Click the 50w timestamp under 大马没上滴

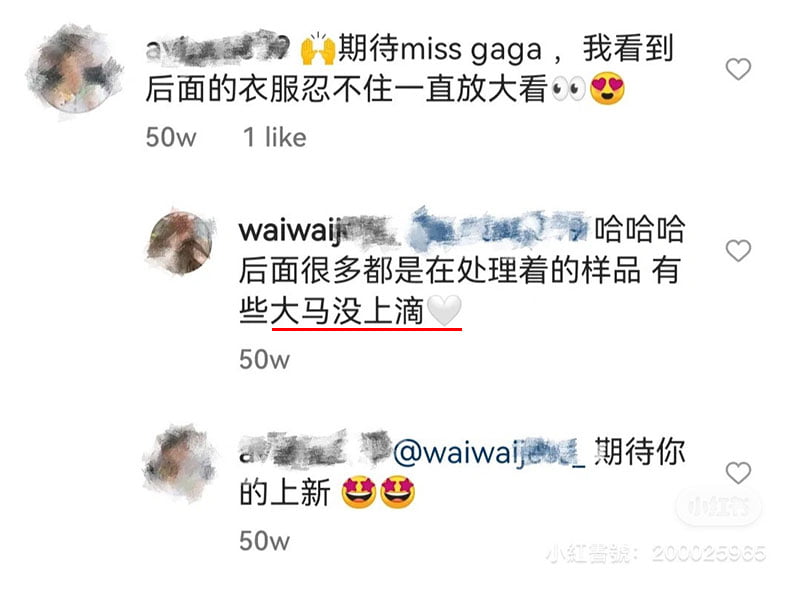tap(264, 359)
